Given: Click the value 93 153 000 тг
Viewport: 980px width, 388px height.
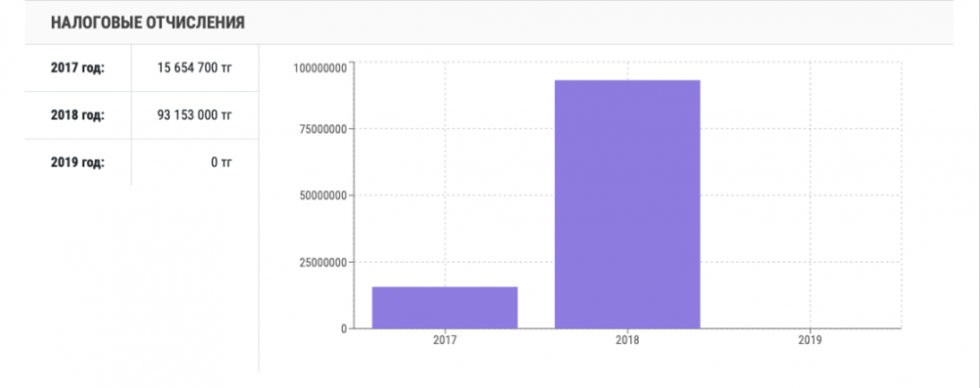Looking at the screenshot, I should (194, 115).
